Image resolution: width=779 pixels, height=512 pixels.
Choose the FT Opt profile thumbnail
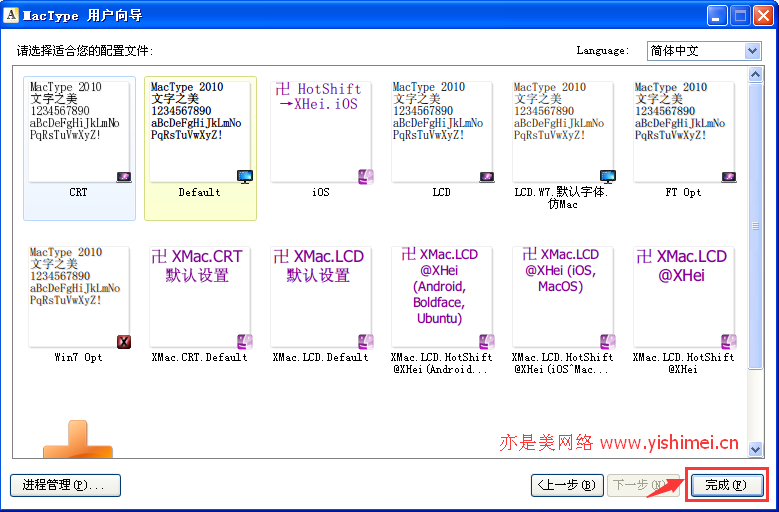(684, 132)
